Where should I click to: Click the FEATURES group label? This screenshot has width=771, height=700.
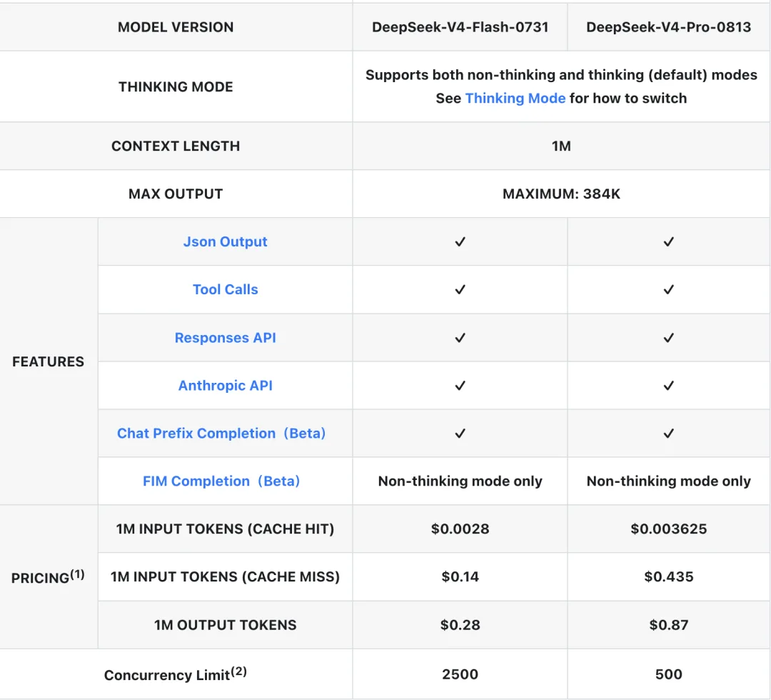pos(49,361)
